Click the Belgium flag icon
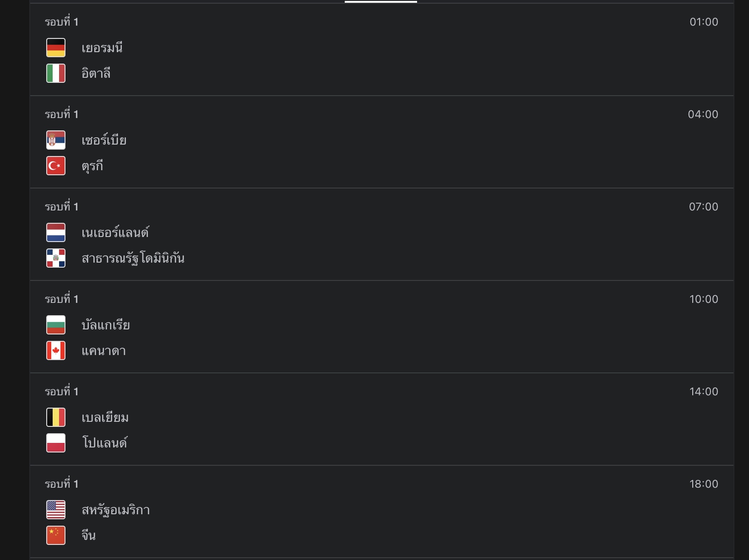749x560 pixels. click(56, 418)
